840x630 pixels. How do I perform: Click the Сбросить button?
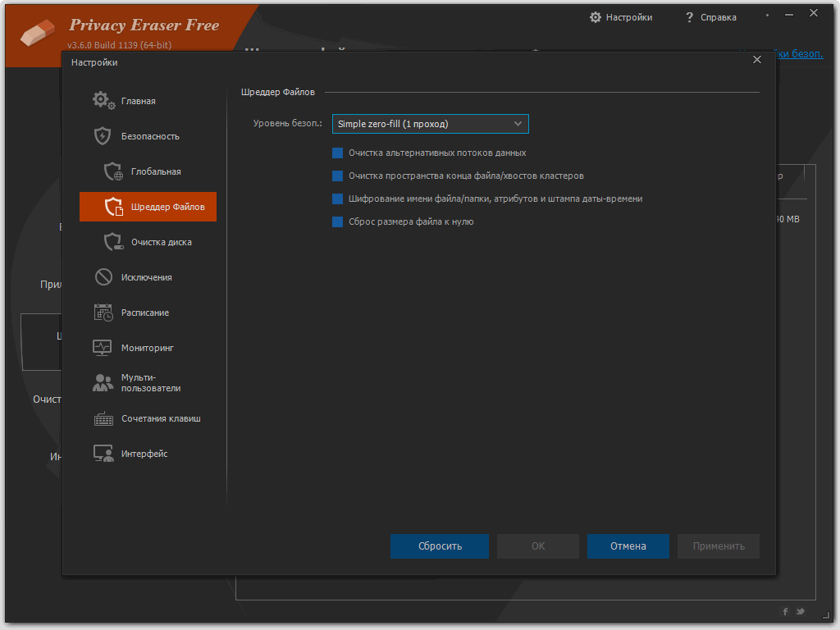click(x=440, y=546)
